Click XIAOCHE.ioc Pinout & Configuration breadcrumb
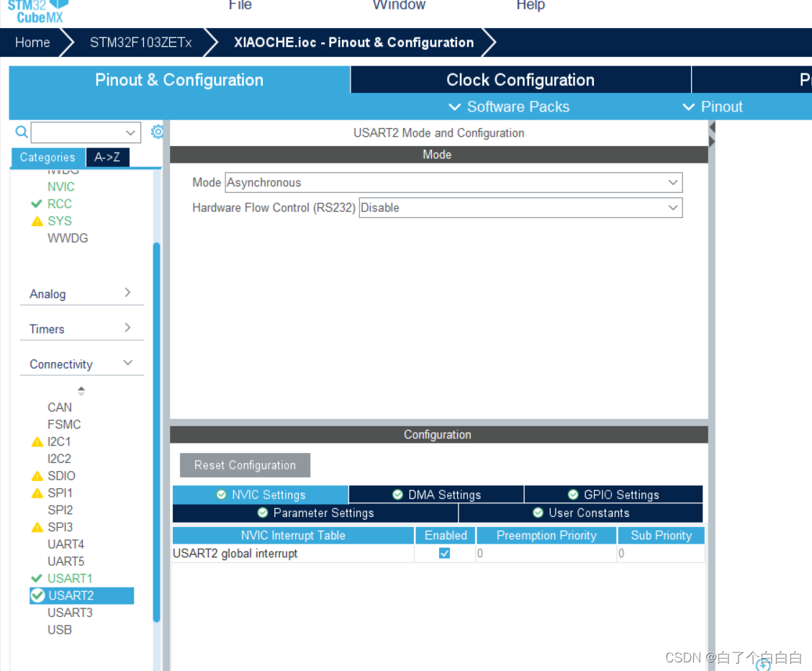Screen dimensions: 812x671 coord(353,42)
